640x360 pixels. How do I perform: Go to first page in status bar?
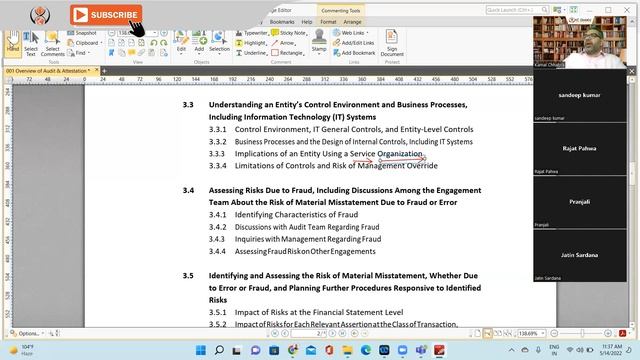point(275,333)
